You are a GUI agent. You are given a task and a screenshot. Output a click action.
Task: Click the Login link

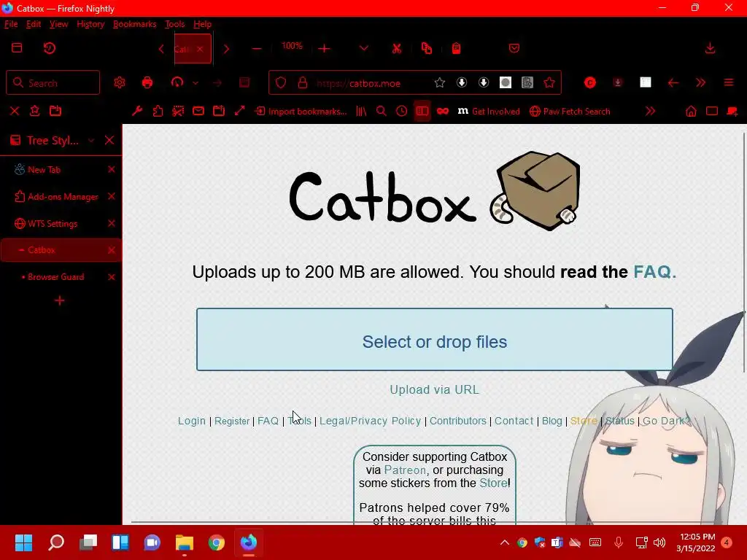pos(192,421)
